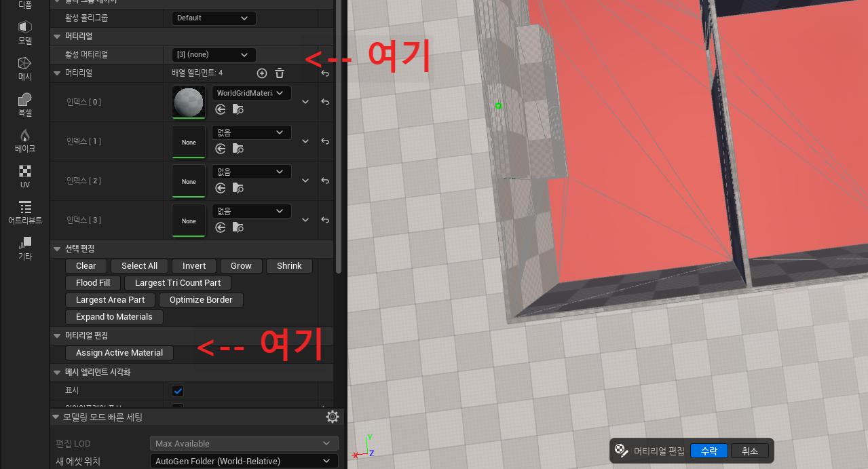Reset 인덱스 [0] to default value
868x469 pixels.
(325, 102)
